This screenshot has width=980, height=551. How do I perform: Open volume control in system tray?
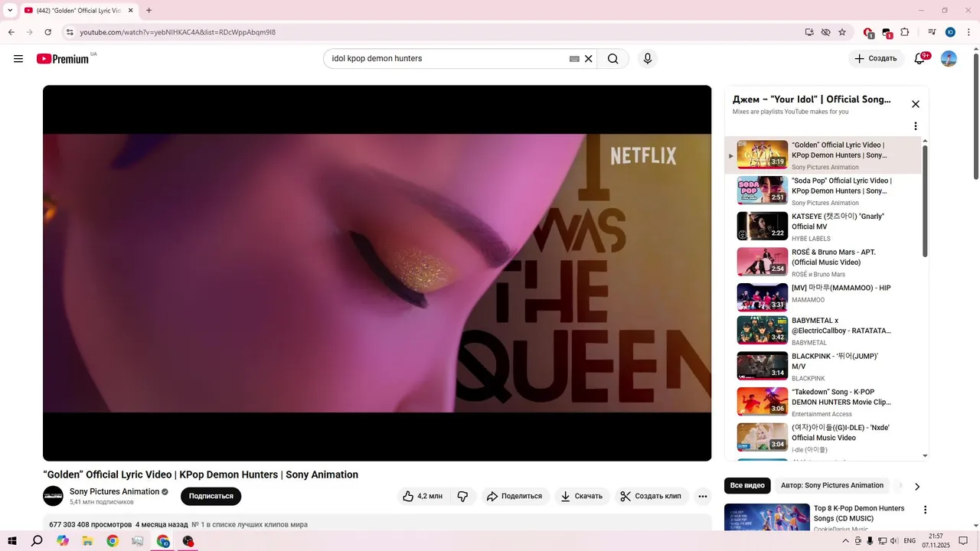coord(894,541)
